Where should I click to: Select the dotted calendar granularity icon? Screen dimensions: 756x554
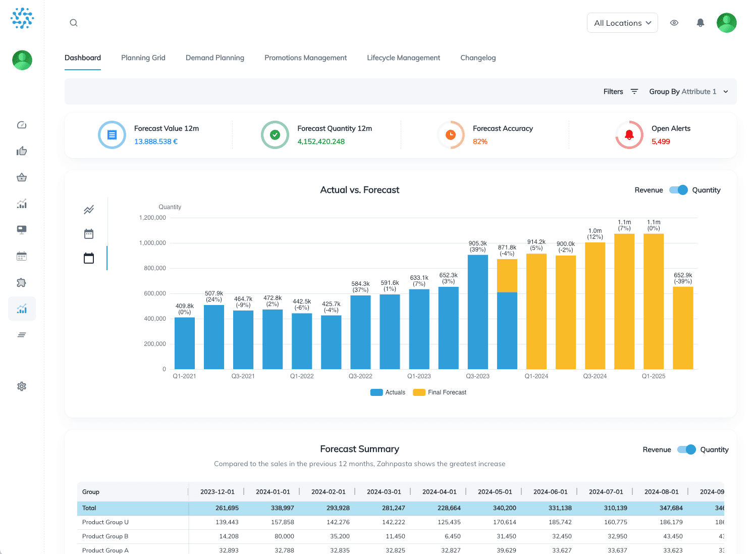pos(89,233)
